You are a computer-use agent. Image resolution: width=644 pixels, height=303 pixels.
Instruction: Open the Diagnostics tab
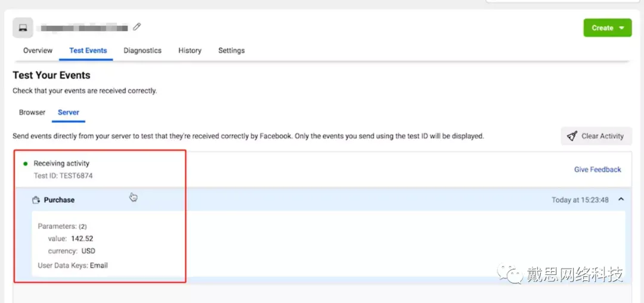tap(143, 51)
